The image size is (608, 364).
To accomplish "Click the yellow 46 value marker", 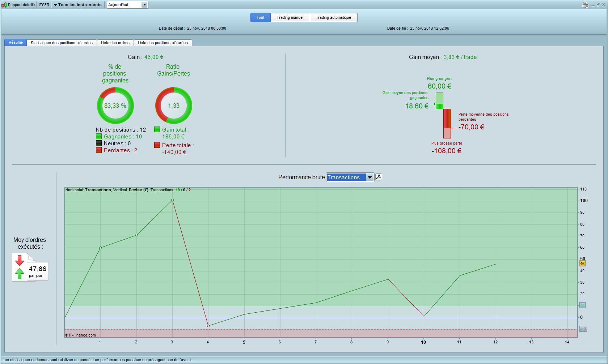I will 582,264.
